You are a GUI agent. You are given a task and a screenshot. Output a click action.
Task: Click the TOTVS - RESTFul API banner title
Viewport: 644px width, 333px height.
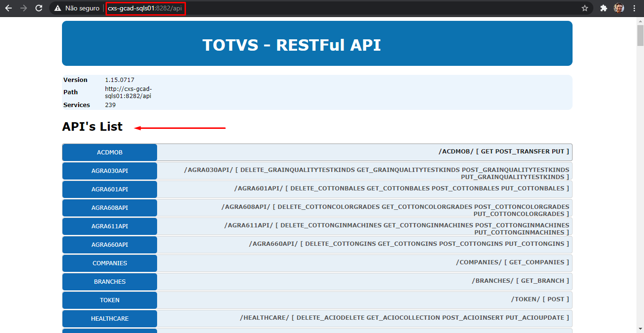[x=291, y=45]
